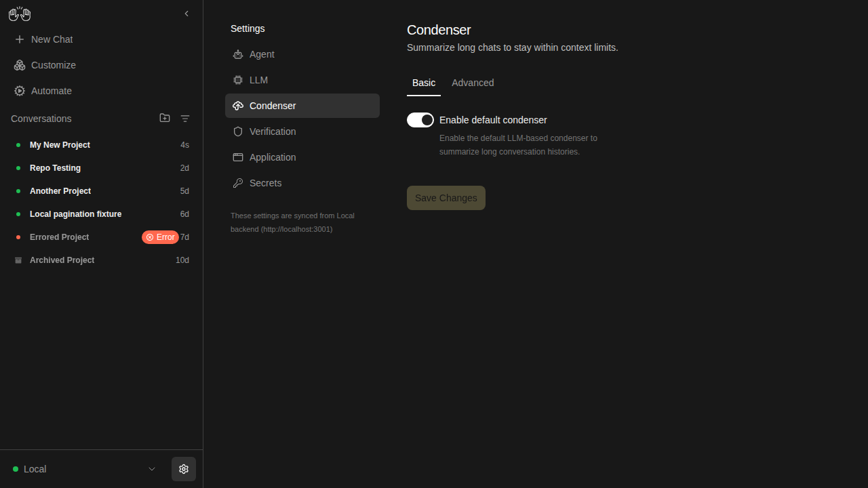Image resolution: width=868 pixels, height=488 pixels.
Task: Collapse the sidebar with the chevron
Action: [x=186, y=14]
